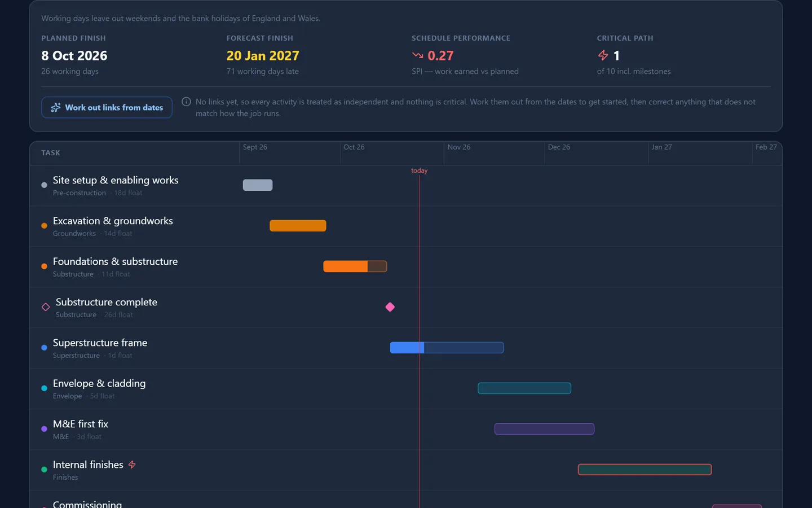Select the purple M&E first fix bar
The image size is (812, 508).
pos(544,429)
